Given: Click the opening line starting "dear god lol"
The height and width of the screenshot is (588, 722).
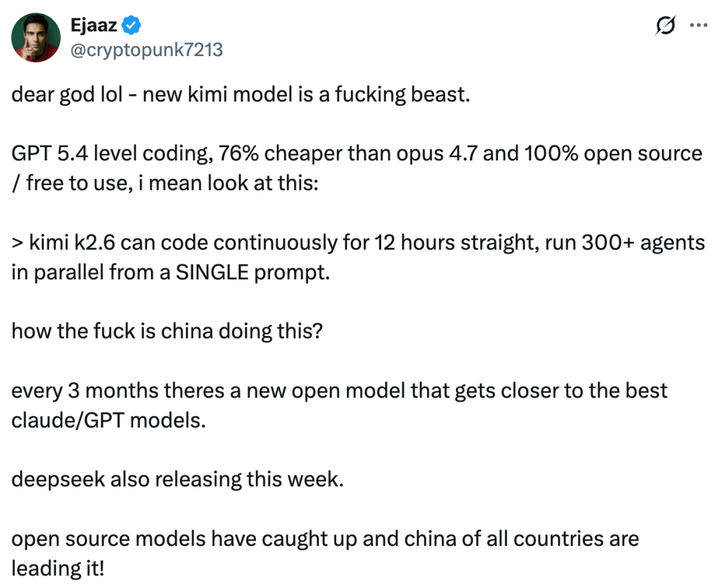Looking at the screenshot, I should 241,94.
